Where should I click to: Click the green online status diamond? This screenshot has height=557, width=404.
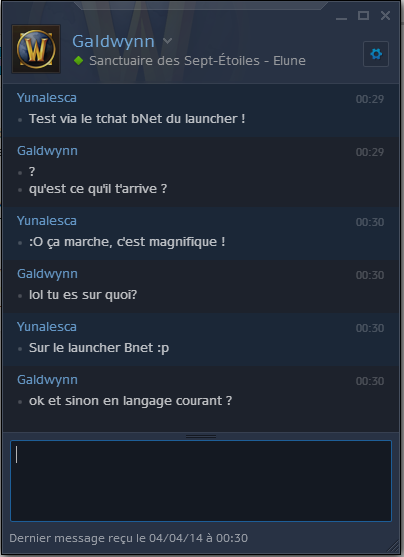(78, 61)
